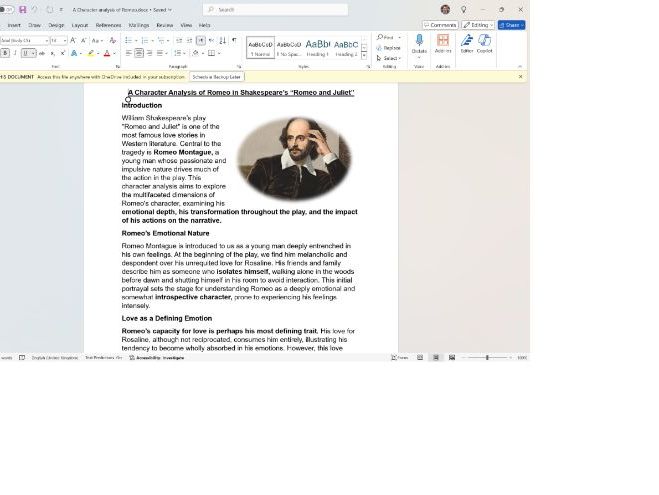The width and height of the screenshot is (659, 495).
Task: Increase paragraph indent
Action: pos(190,40)
